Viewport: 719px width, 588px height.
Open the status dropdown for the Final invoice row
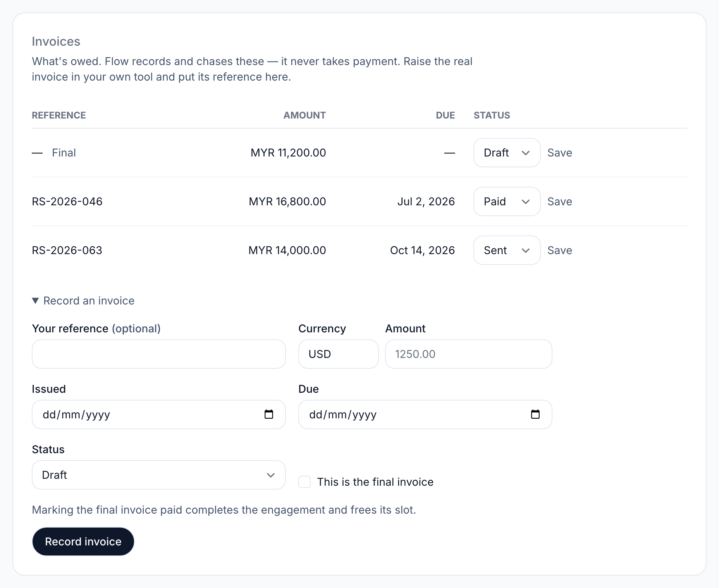point(507,153)
